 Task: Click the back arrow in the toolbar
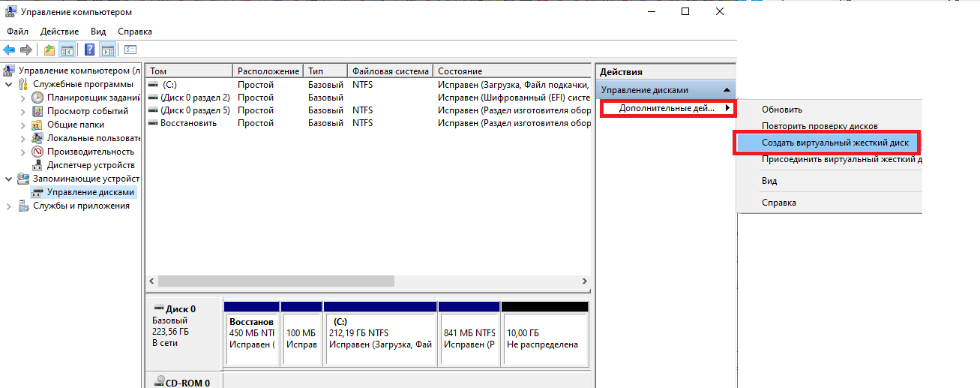(9, 50)
